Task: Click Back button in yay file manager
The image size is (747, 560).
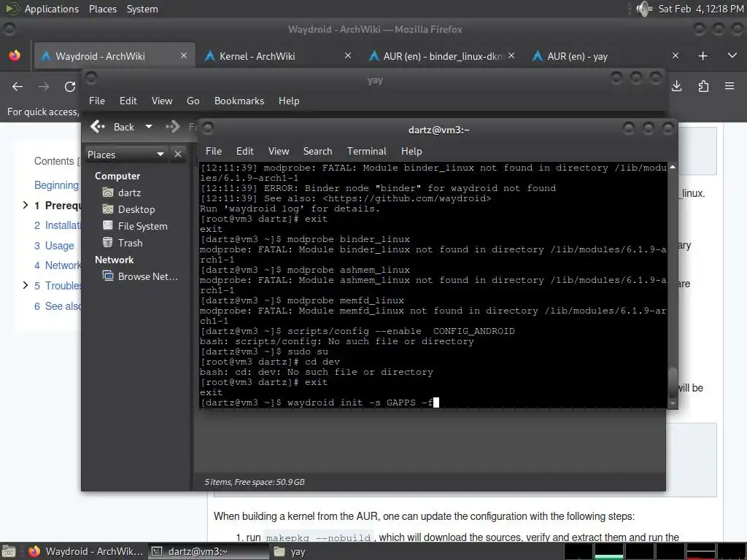Action: tap(112, 127)
